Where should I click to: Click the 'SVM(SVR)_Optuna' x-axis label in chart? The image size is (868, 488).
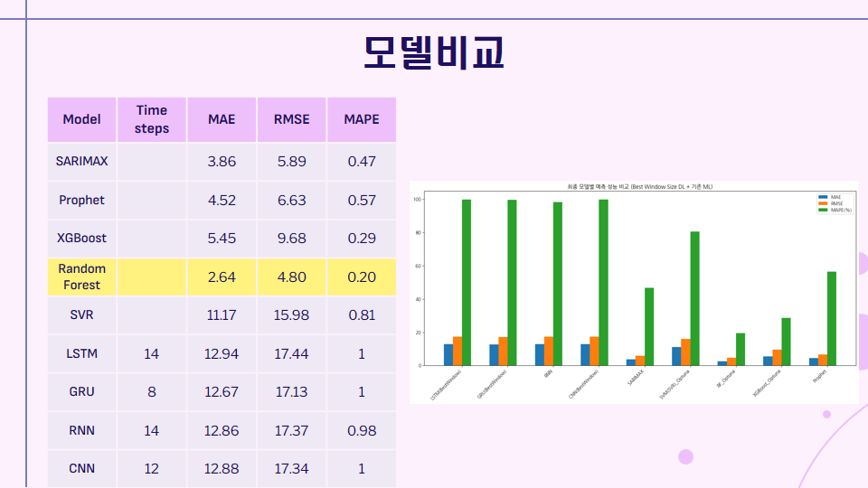tap(675, 385)
